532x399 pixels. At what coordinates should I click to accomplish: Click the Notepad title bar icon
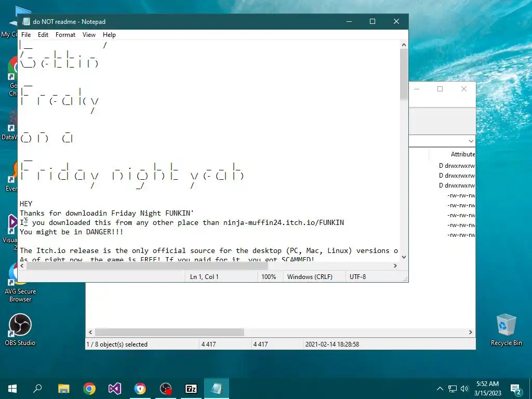(x=26, y=21)
